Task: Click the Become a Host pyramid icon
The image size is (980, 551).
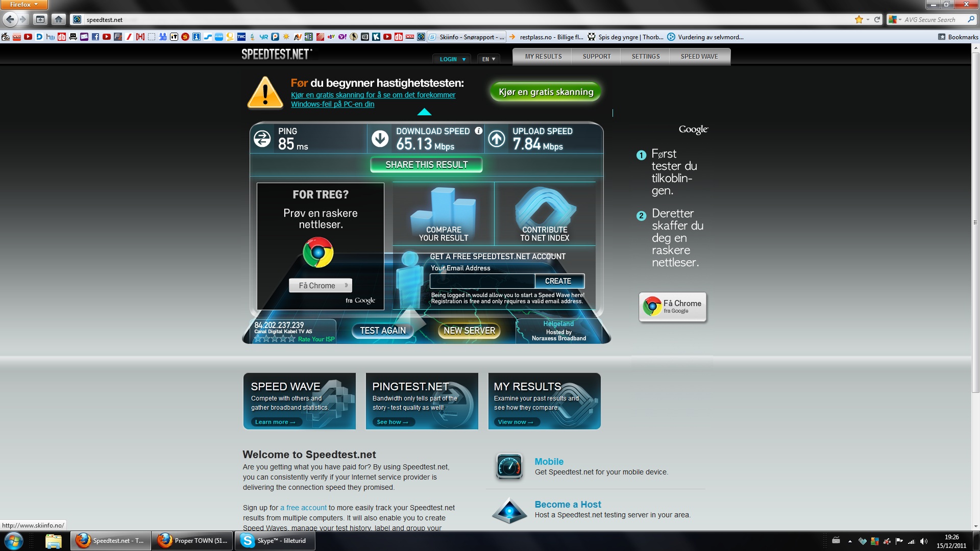Action: point(509,511)
